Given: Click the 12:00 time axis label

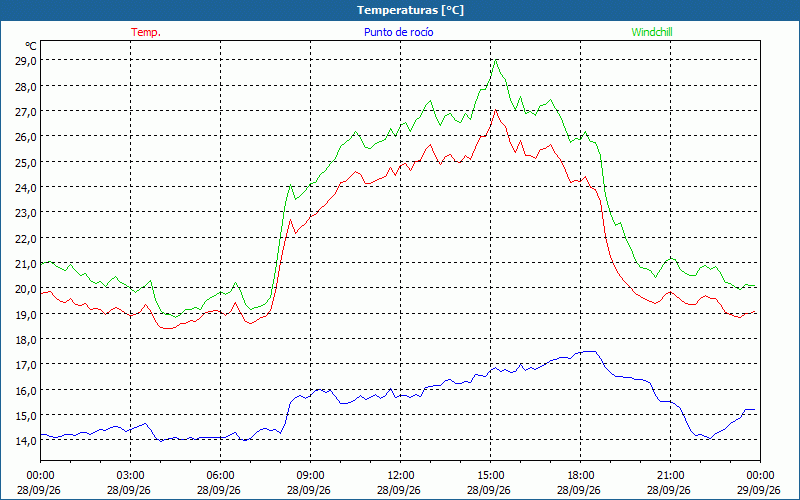Looking at the screenshot, I should (401, 476).
